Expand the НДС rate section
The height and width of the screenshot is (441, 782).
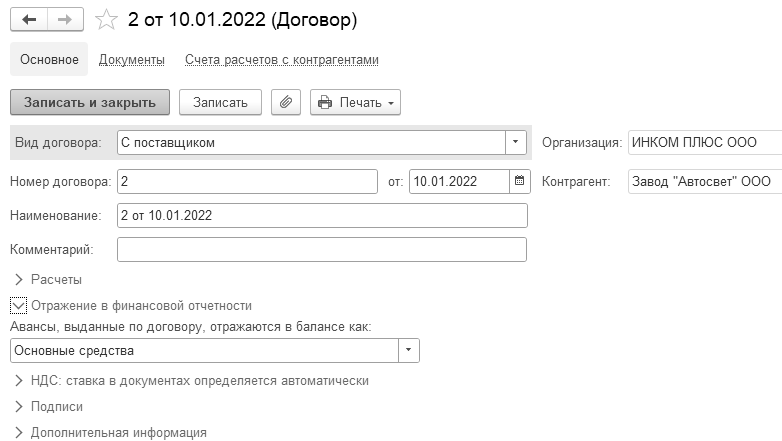[20, 381]
